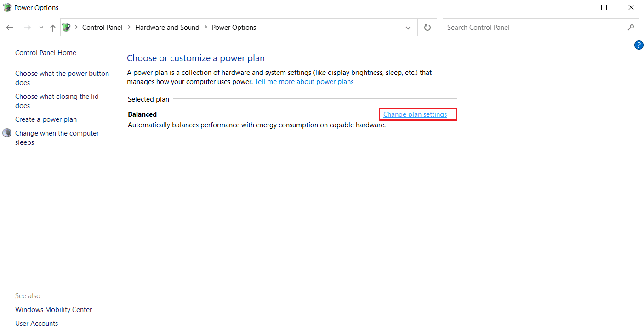Click the Selected plan label

(x=148, y=99)
